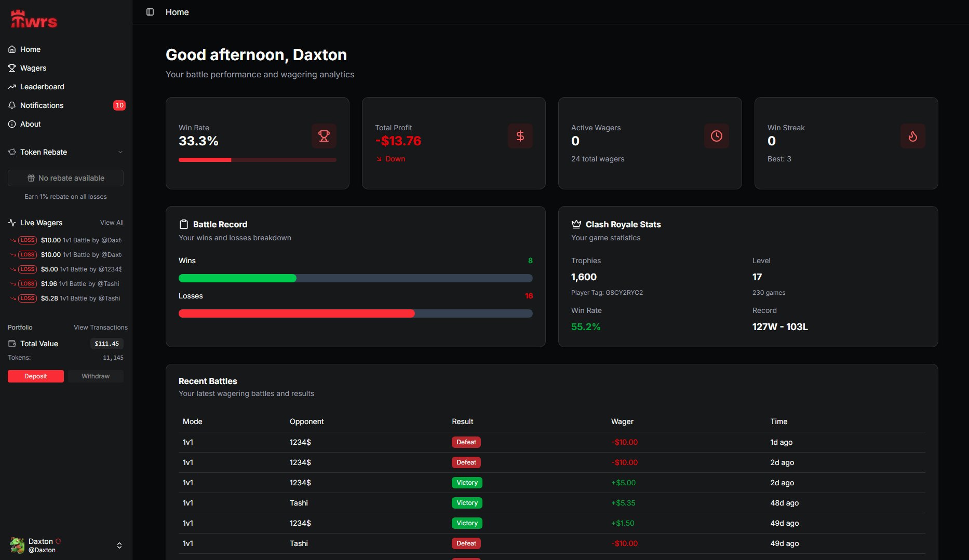969x560 pixels.
Task: Click the Best: 3 streak text
Action: (779, 159)
